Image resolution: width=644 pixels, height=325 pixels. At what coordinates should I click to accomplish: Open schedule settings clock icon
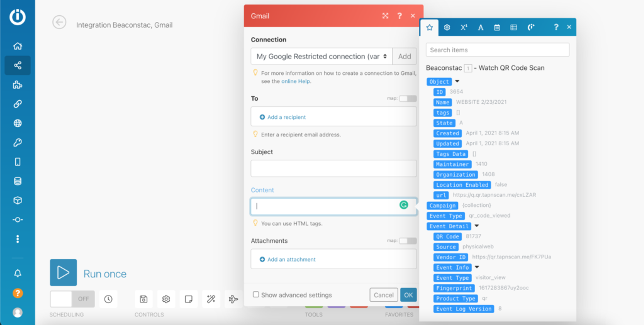[x=108, y=299]
